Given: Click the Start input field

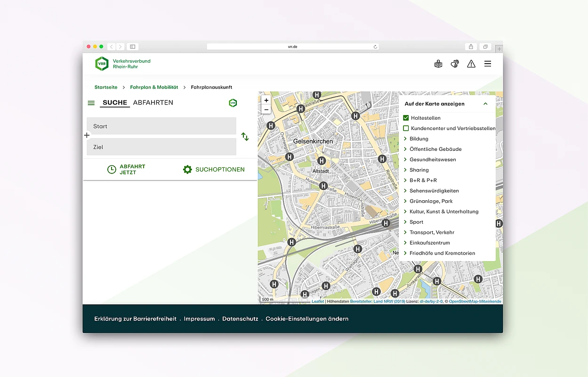Looking at the screenshot, I should 161,126.
